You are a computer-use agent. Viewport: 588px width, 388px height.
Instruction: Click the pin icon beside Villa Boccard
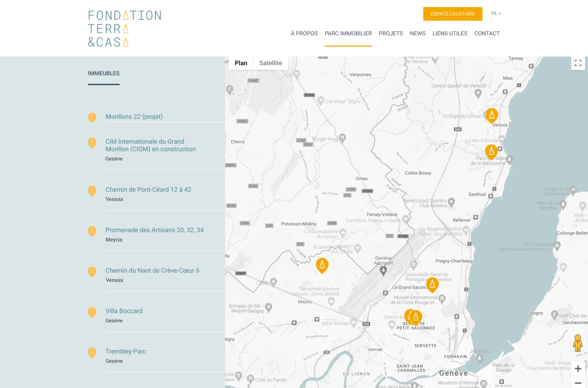point(92,312)
